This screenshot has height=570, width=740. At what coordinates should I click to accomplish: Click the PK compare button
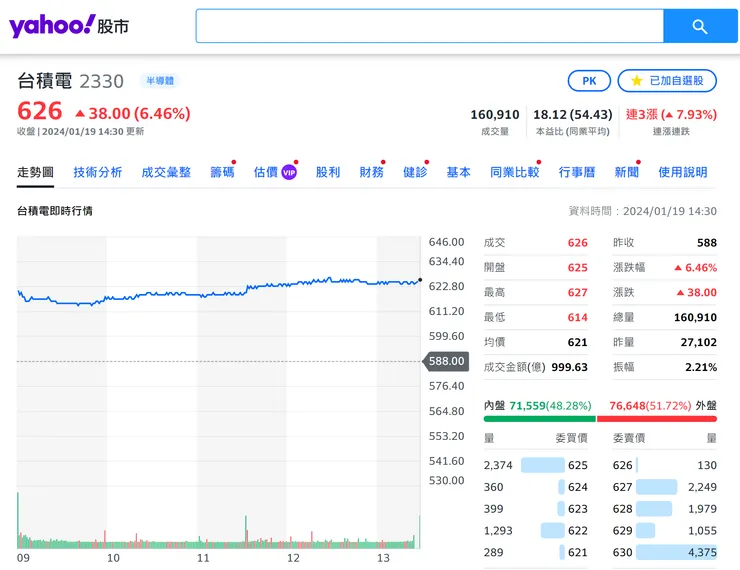[x=589, y=81]
